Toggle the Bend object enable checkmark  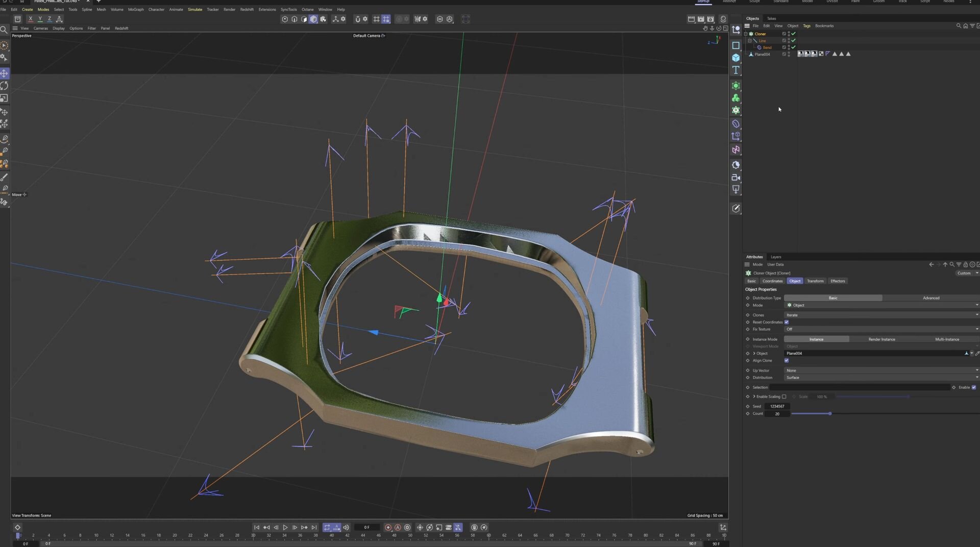click(x=793, y=47)
